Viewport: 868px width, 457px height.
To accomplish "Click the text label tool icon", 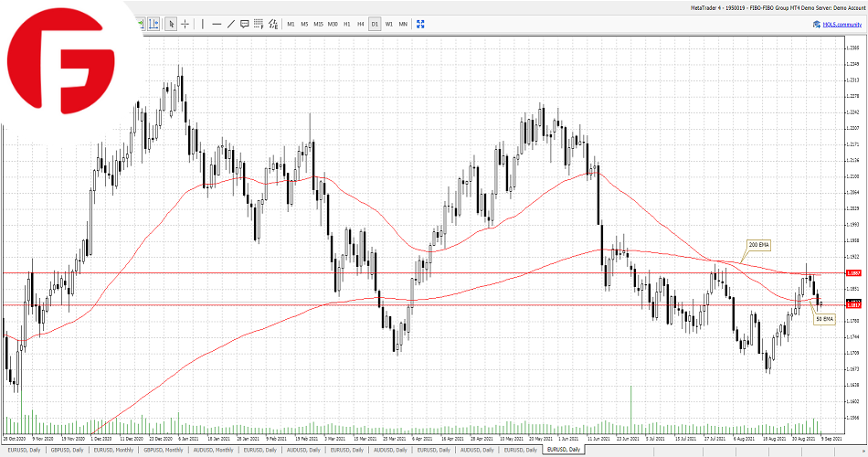I will coord(245,24).
